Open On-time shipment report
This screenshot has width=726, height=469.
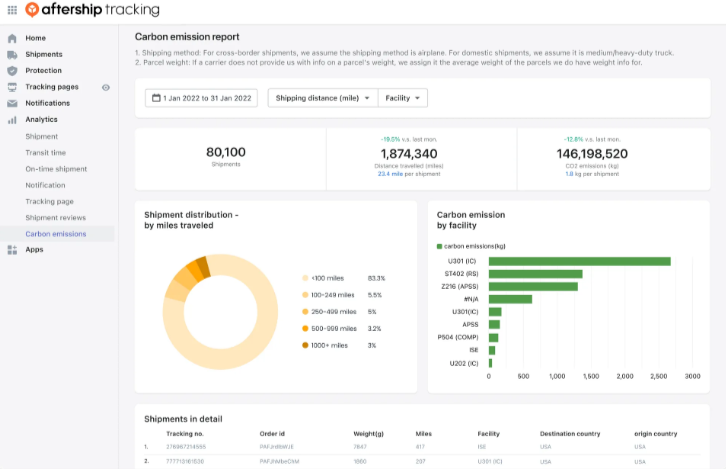(56, 169)
